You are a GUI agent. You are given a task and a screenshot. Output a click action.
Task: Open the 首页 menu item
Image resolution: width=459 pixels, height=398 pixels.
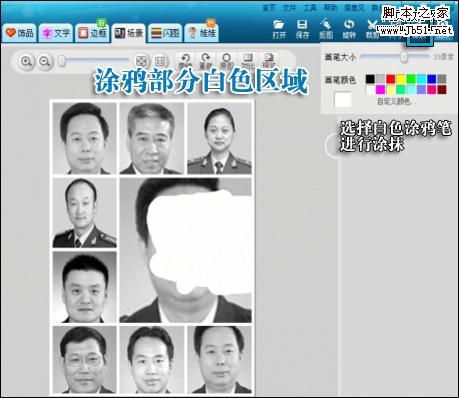269,8
